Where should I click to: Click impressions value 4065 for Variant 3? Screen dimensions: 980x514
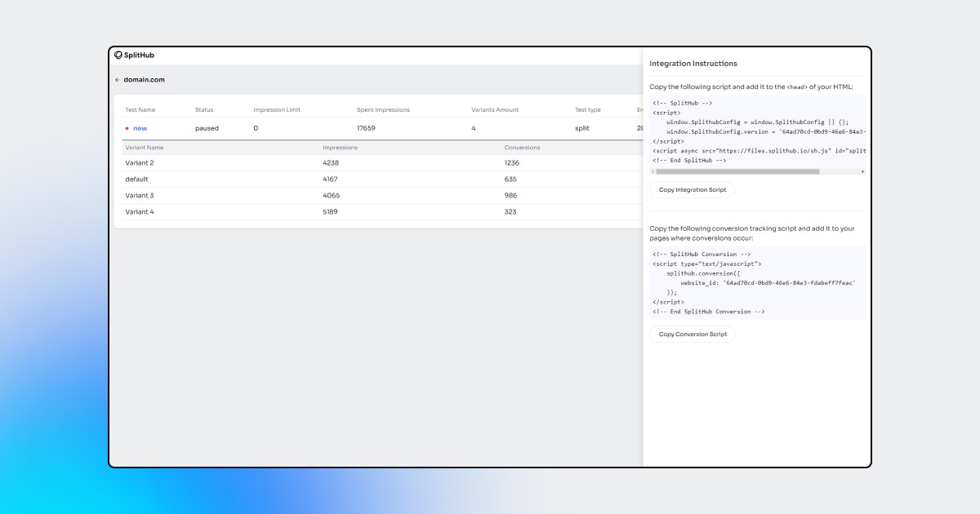pos(330,196)
